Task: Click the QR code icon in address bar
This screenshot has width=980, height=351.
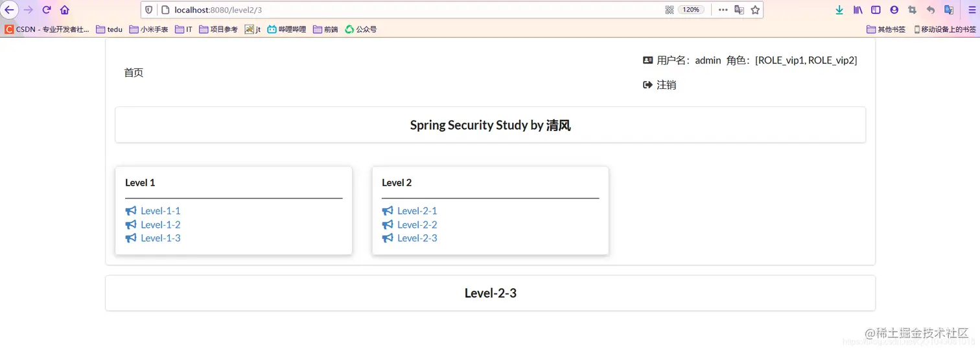Action: click(670, 10)
